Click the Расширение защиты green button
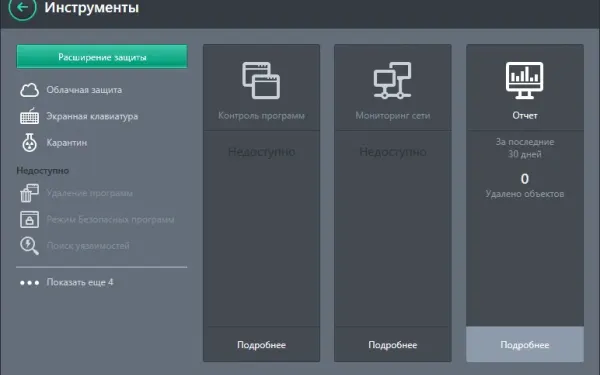 click(102, 57)
